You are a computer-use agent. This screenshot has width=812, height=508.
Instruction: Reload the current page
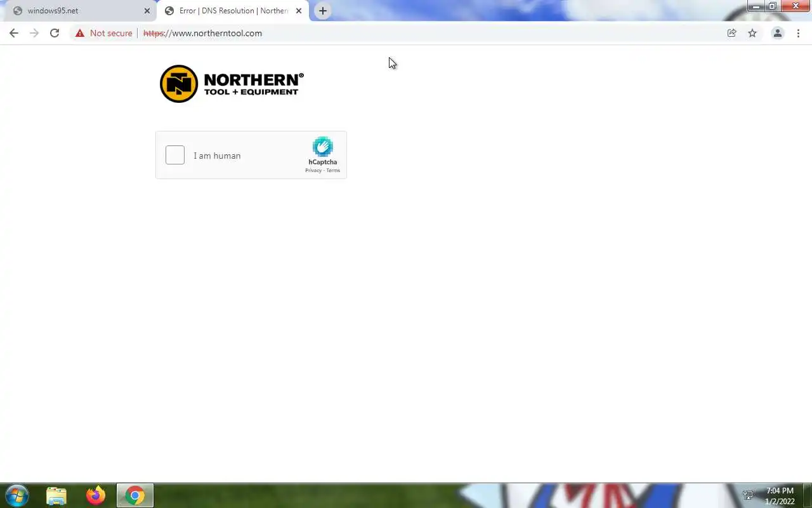[55, 33]
